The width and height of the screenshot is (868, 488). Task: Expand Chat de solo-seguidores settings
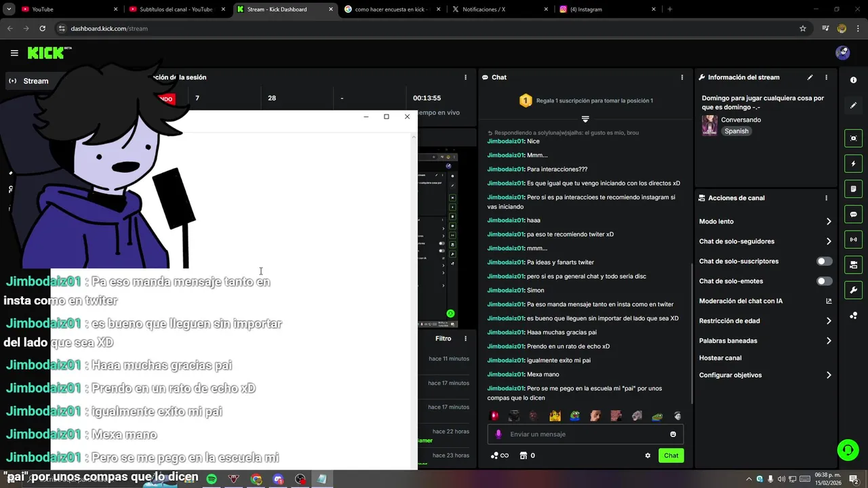pos(765,241)
